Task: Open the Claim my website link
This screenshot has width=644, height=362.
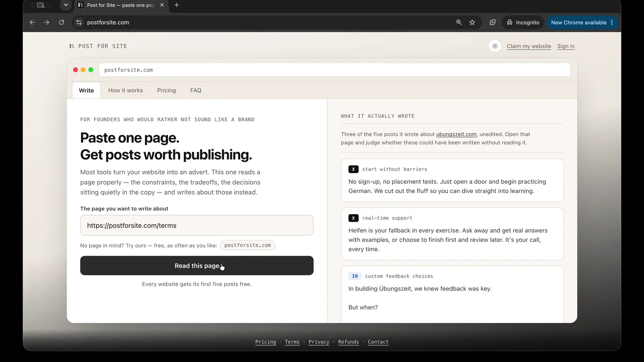Action: click(x=529, y=46)
